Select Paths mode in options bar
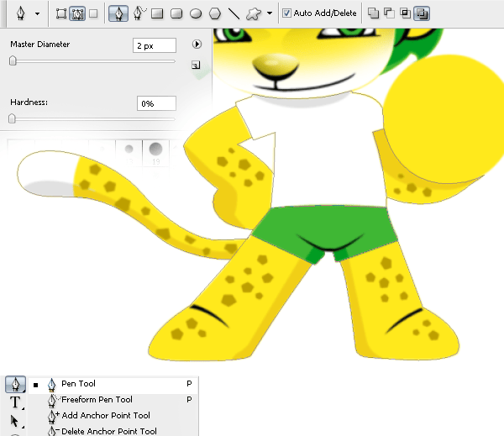Screen dimensions: 504x436 77,13
